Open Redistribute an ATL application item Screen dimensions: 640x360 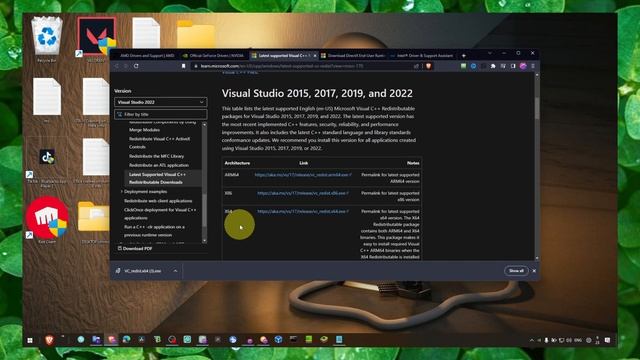[x=159, y=165]
